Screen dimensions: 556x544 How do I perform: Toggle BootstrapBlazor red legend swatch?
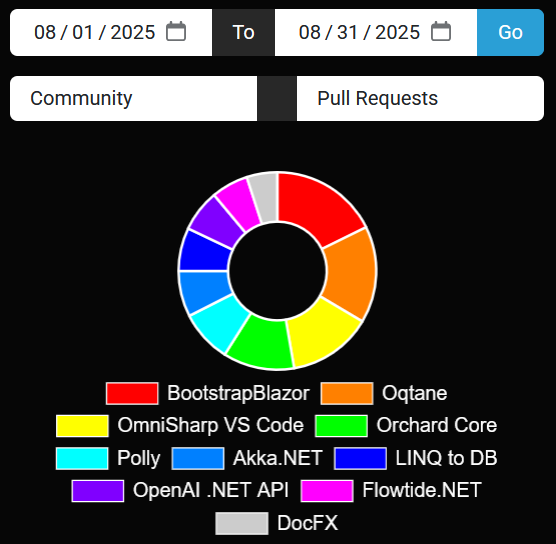click(x=132, y=393)
